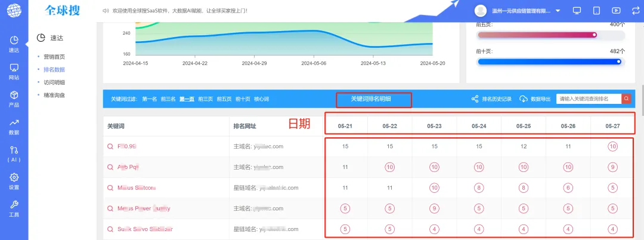Click the 数据导出 export button
Viewport: 644px width, 240px height.
[x=535, y=99]
